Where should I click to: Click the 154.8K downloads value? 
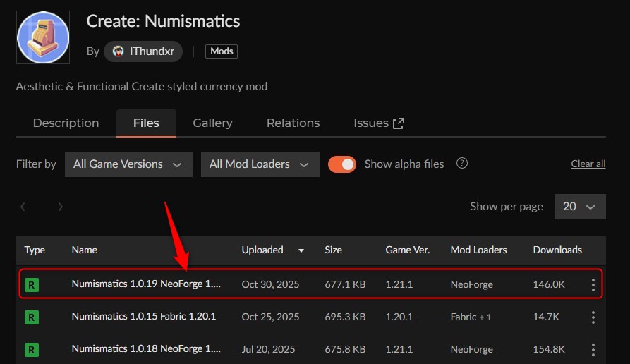tap(549, 349)
